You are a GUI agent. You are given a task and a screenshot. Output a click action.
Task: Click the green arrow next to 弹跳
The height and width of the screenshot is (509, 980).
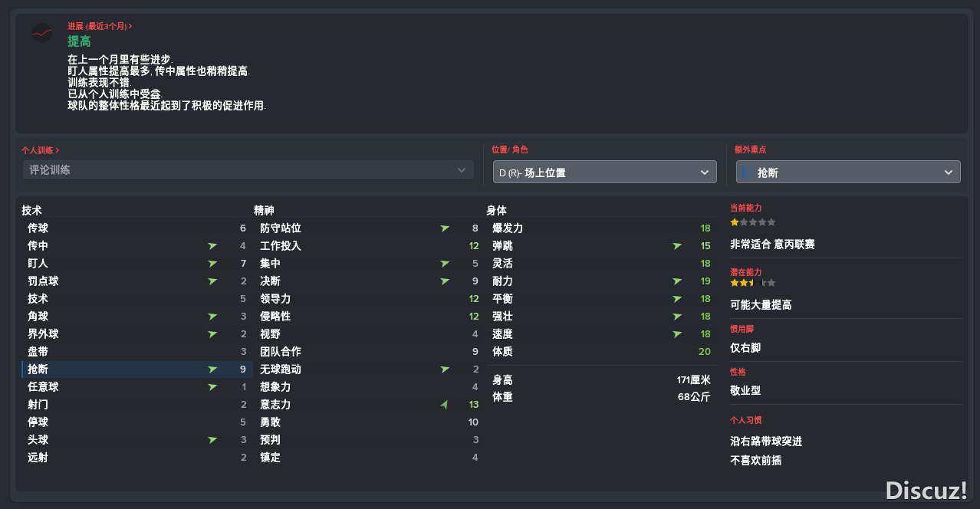click(x=677, y=246)
